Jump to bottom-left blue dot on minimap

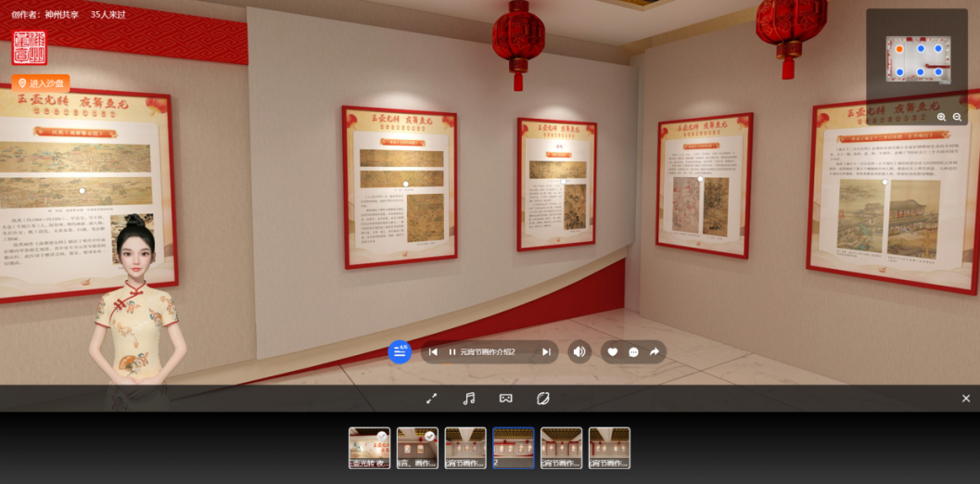(899, 72)
